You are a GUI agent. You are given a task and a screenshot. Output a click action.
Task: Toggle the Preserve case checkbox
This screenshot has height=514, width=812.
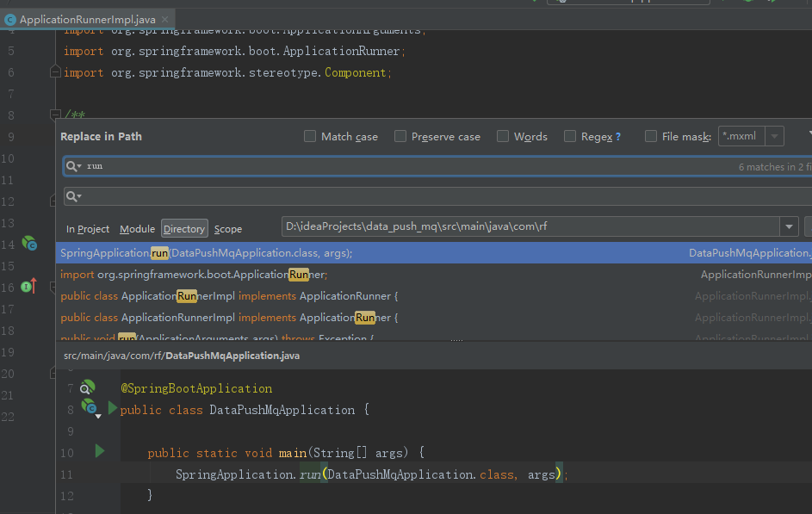coord(400,136)
